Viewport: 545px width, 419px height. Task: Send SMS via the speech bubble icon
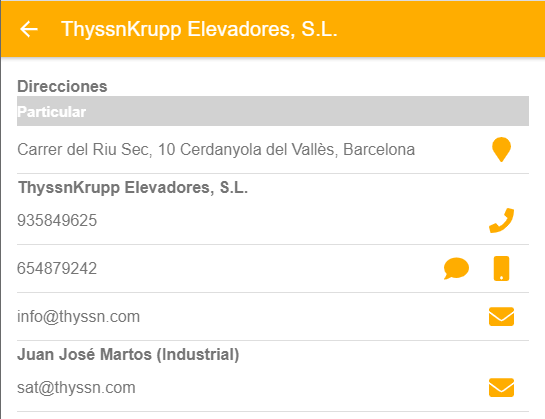456,268
